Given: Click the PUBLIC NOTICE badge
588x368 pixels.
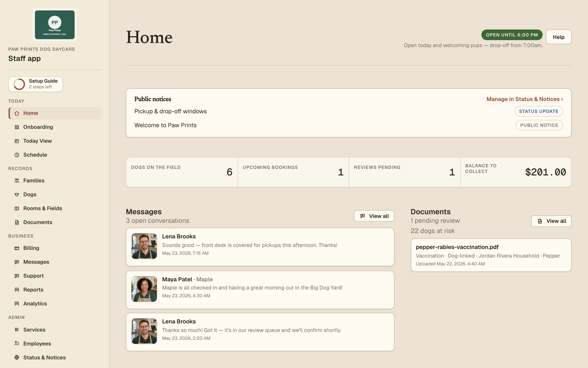Looking at the screenshot, I should (x=539, y=125).
